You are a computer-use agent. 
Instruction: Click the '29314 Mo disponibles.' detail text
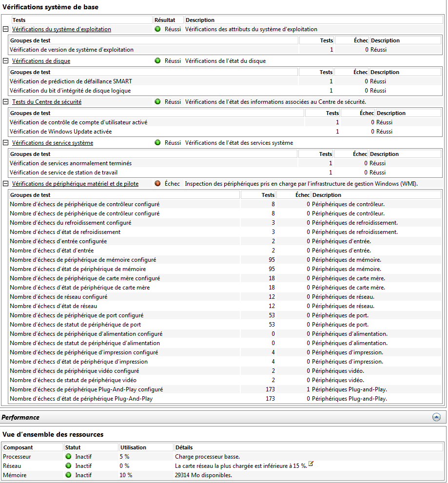[x=203, y=475]
